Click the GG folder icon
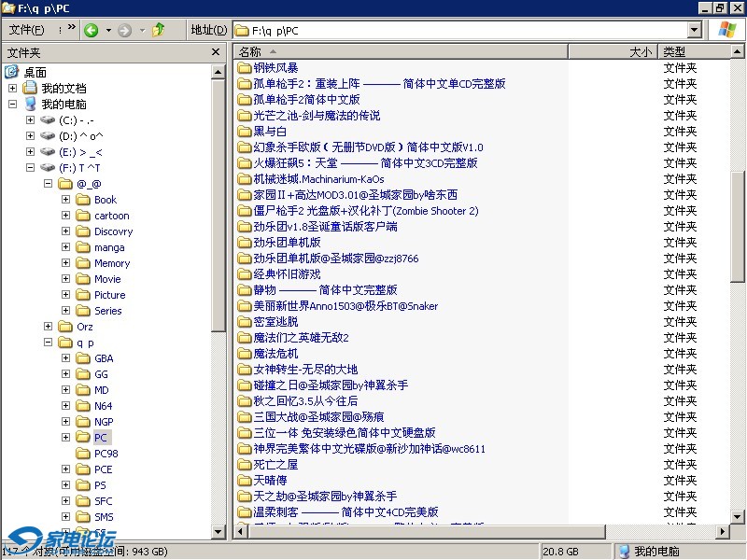747x560 pixels. (x=83, y=374)
